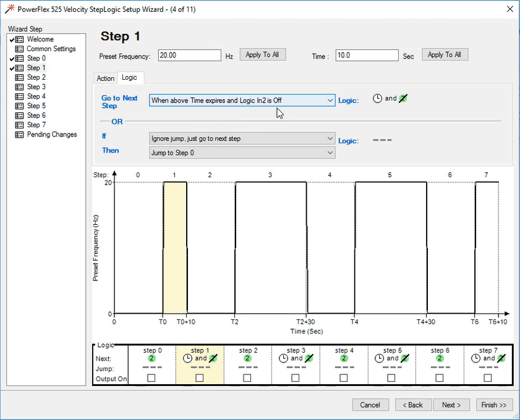Apply time value to all steps
The width and height of the screenshot is (520, 420).
[445, 54]
